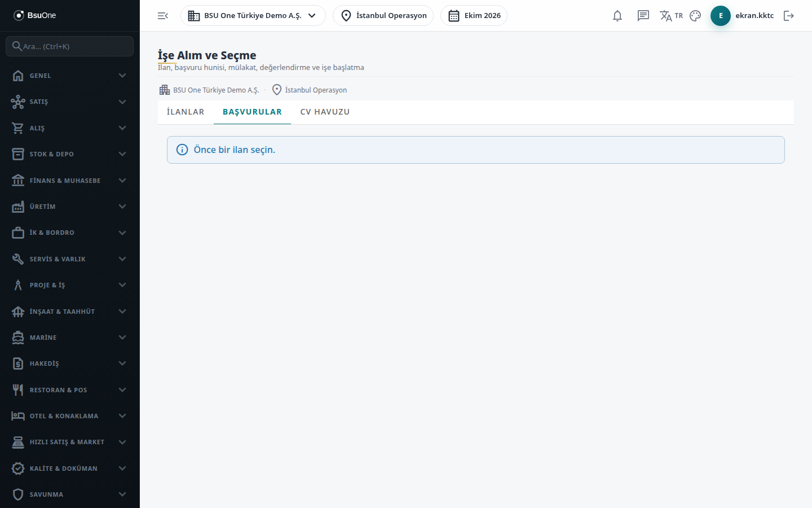
Task: Click the 'Önce bir ilan seçin.' message
Action: click(235, 150)
